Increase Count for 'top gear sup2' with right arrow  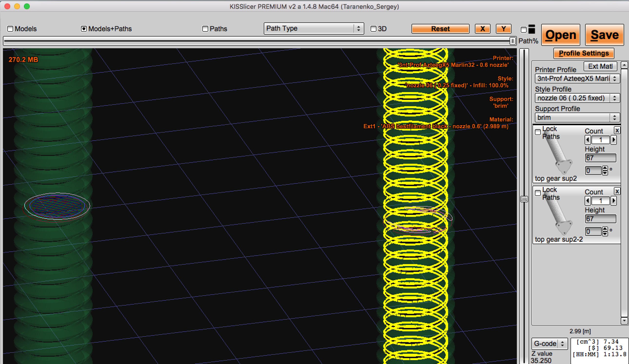pos(614,140)
